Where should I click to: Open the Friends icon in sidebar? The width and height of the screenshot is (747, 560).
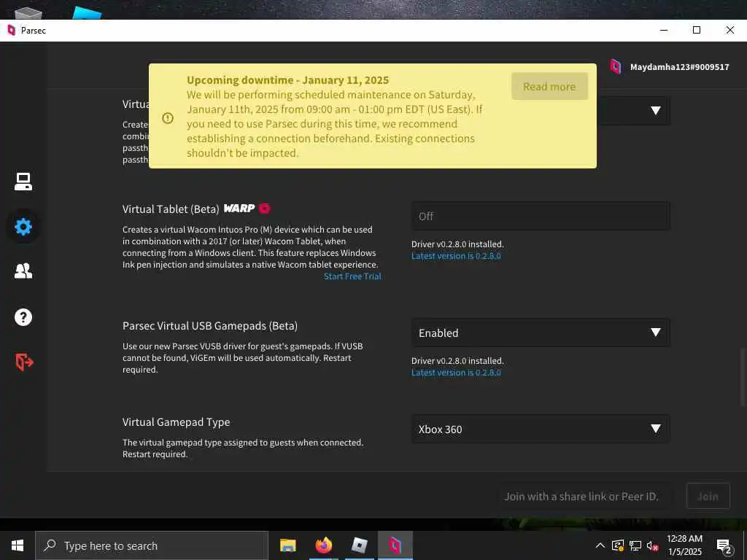pos(23,271)
